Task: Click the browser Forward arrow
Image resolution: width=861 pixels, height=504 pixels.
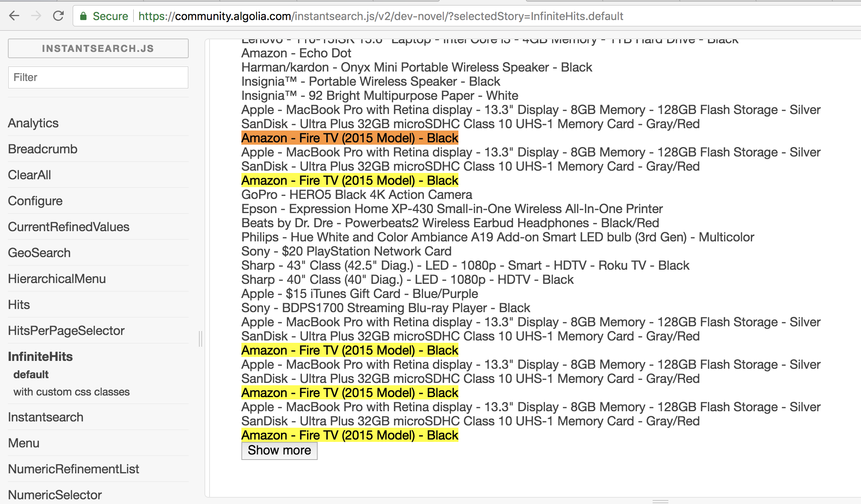Action: pos(36,16)
